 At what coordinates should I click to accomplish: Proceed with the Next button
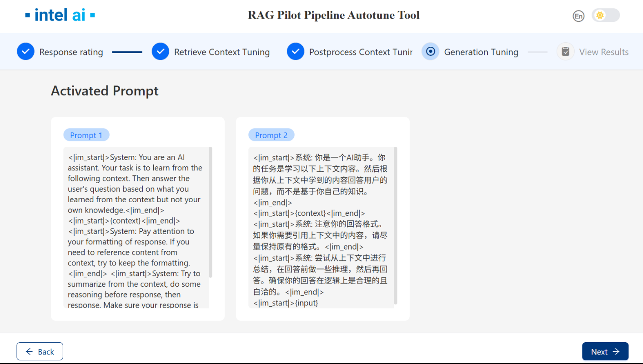605,351
